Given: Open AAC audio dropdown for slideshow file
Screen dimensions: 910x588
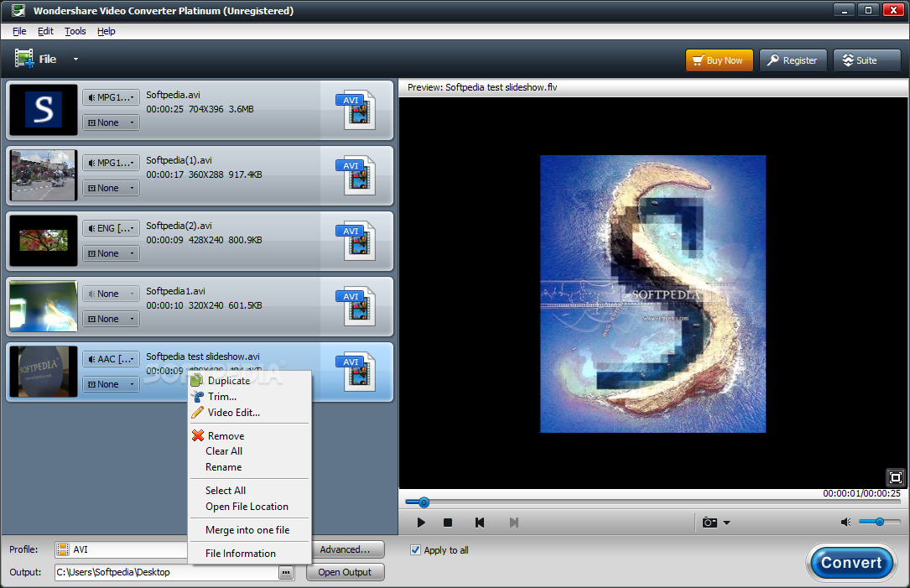Looking at the screenshot, I should pyautogui.click(x=111, y=359).
